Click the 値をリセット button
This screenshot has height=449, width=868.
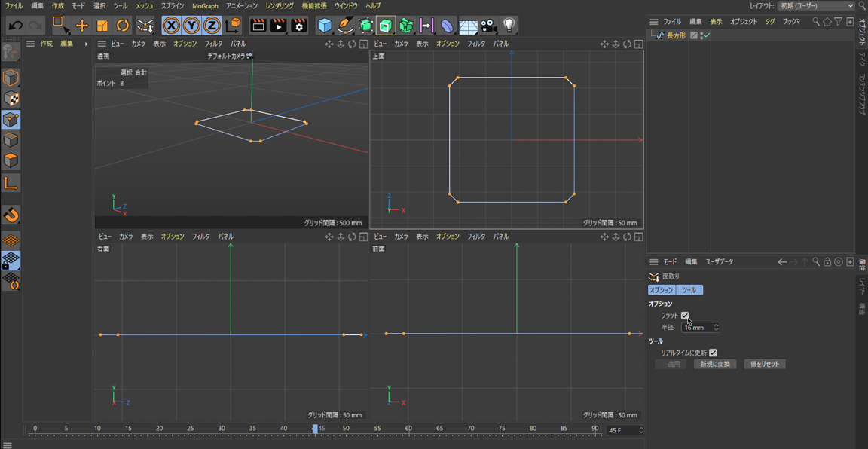coord(764,364)
